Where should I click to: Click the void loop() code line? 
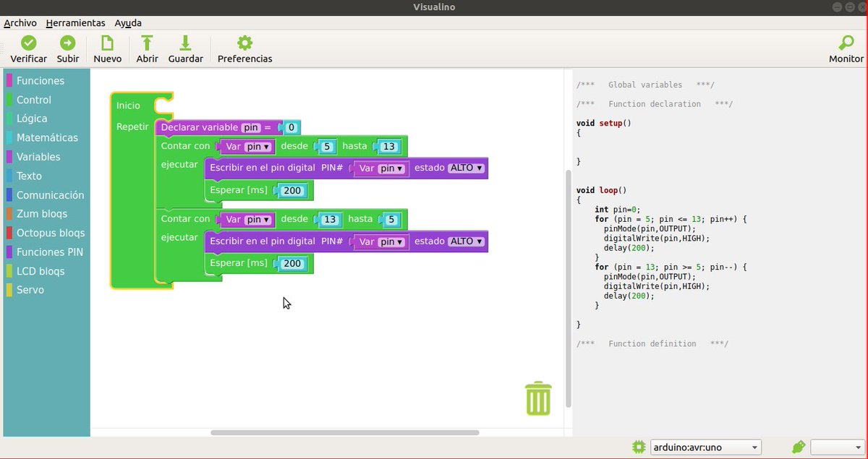click(x=602, y=190)
